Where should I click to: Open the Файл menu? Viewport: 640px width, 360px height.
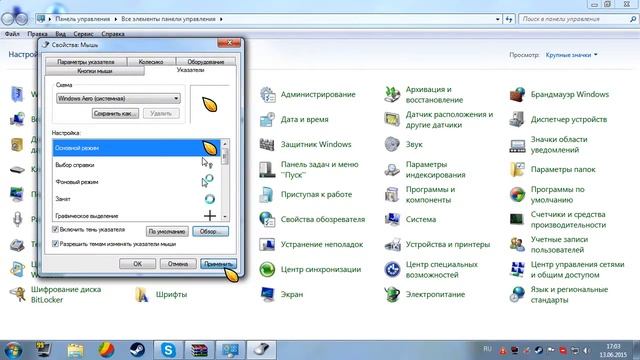pyautogui.click(x=12, y=34)
